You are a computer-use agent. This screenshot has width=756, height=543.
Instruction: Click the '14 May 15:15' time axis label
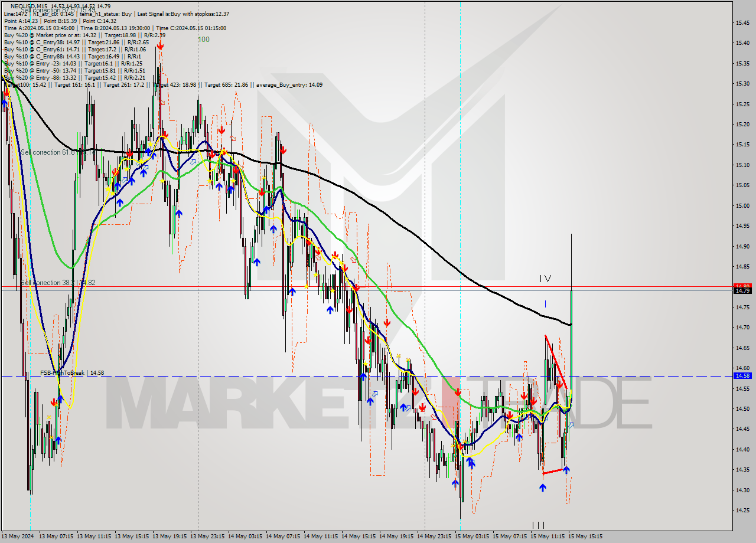tap(359, 537)
